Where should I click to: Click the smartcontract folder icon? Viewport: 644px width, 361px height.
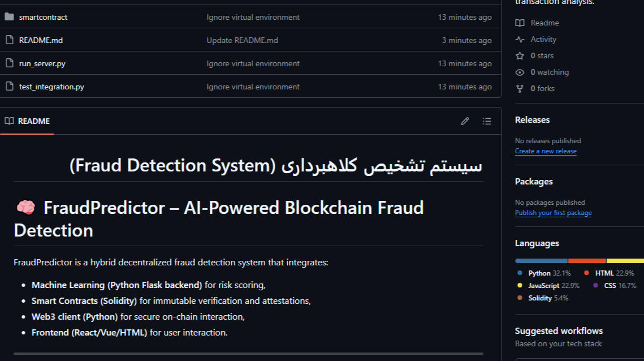[x=9, y=17]
